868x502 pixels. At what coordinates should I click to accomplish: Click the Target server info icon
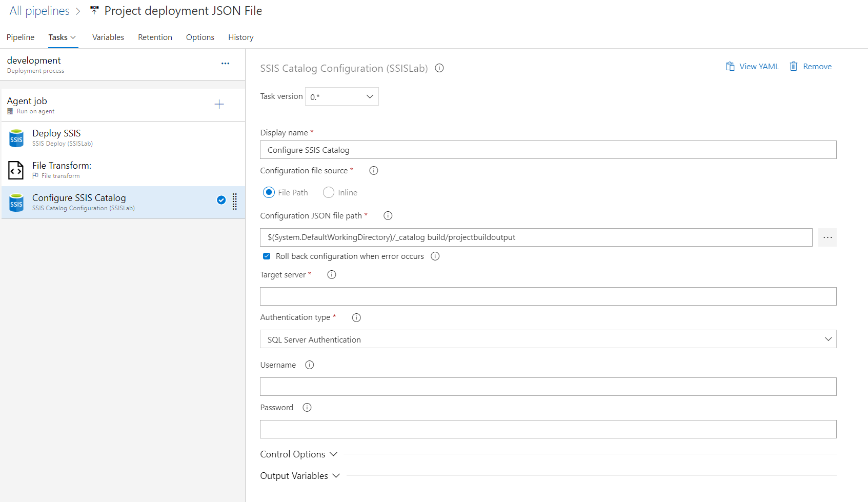(x=331, y=274)
